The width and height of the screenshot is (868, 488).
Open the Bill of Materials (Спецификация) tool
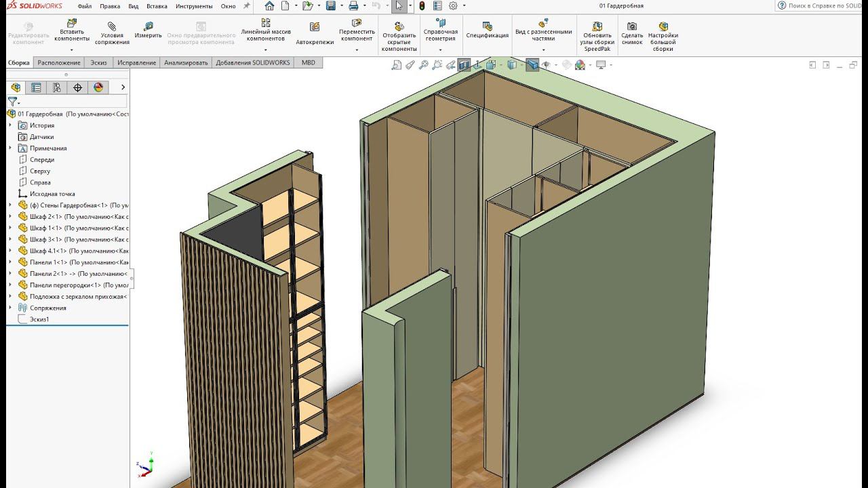click(487, 30)
